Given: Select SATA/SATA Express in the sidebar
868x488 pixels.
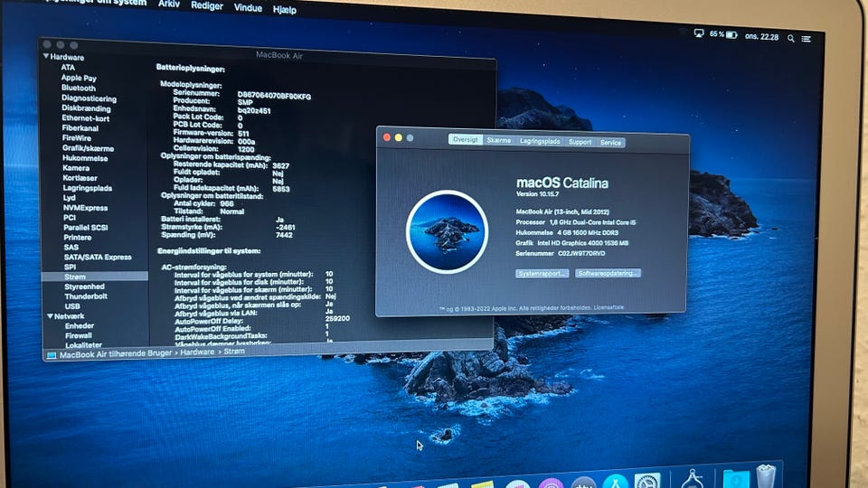Looking at the screenshot, I should coord(98,257).
